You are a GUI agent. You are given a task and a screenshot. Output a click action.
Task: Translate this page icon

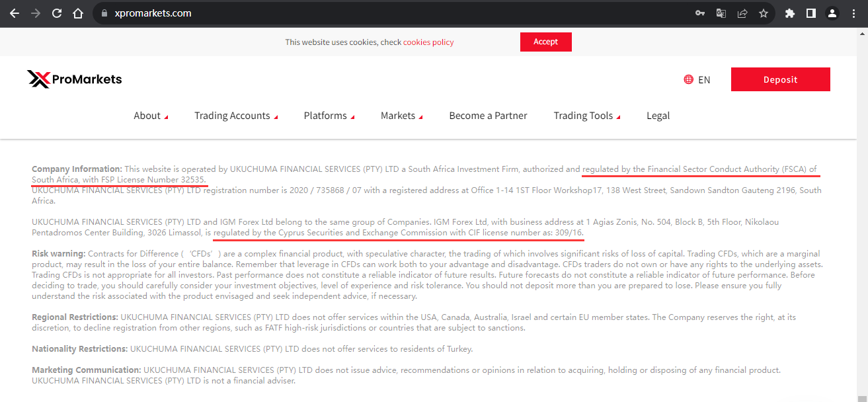pyautogui.click(x=721, y=13)
